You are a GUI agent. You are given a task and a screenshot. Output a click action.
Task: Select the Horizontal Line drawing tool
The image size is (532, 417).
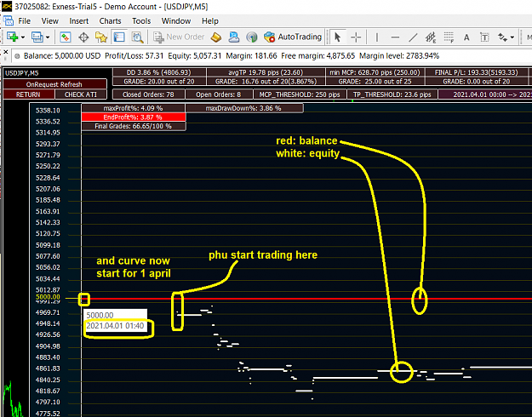click(x=395, y=37)
